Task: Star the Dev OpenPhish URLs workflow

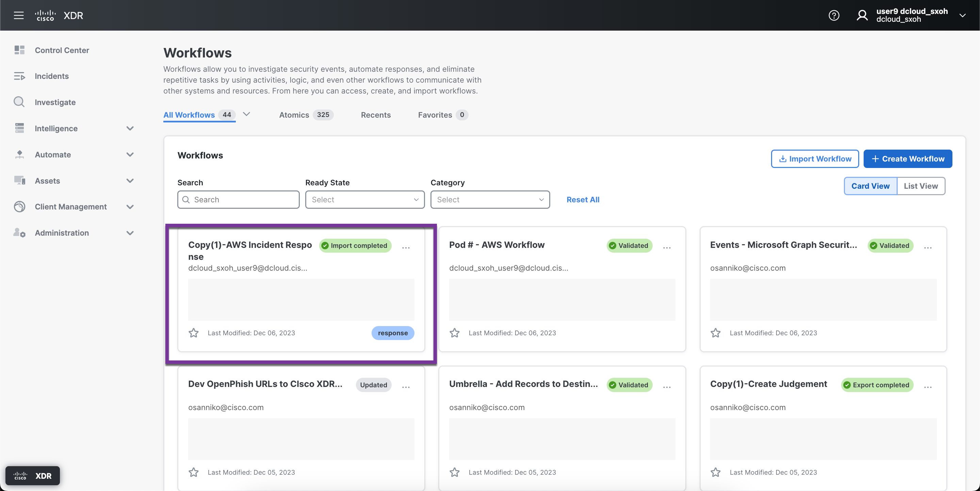Action: coord(193,472)
